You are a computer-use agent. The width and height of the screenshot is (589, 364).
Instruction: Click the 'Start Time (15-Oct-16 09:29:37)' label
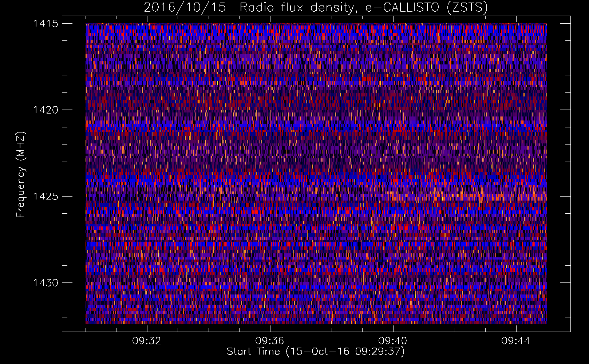click(x=316, y=352)
